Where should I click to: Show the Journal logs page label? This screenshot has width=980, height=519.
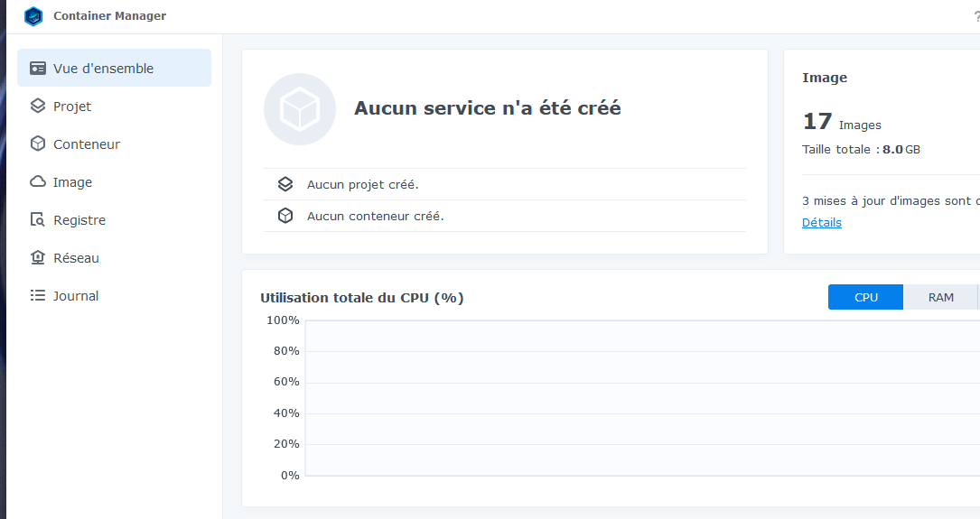pos(76,296)
